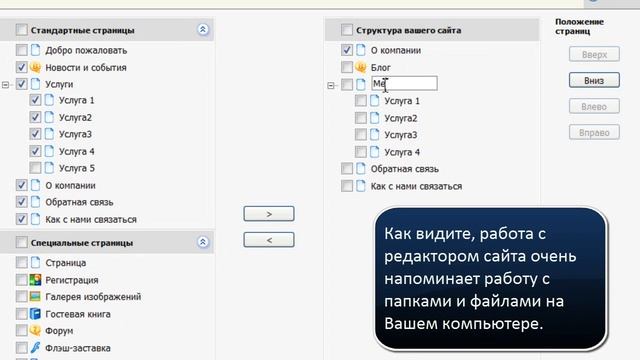Click page icon of Обратная связь in site structure

coord(360,169)
